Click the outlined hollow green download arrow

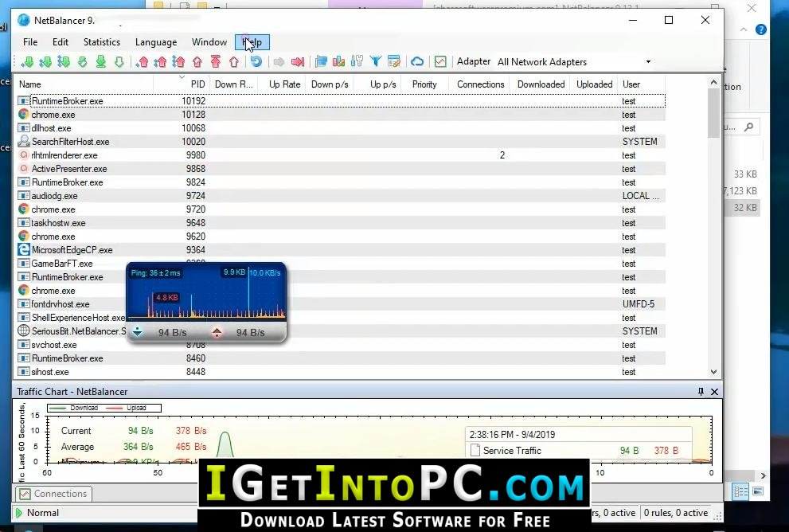tap(119, 62)
